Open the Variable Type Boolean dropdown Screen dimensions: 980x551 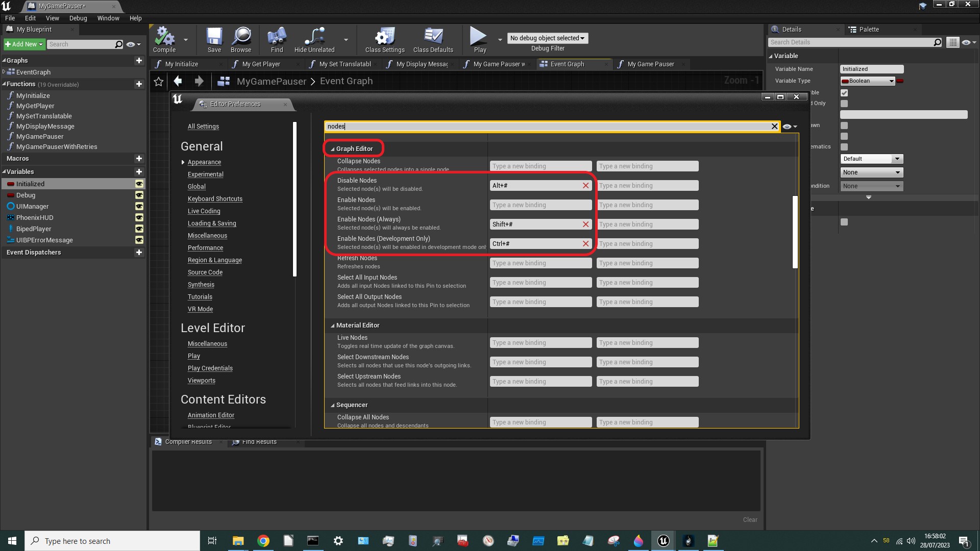pos(868,81)
